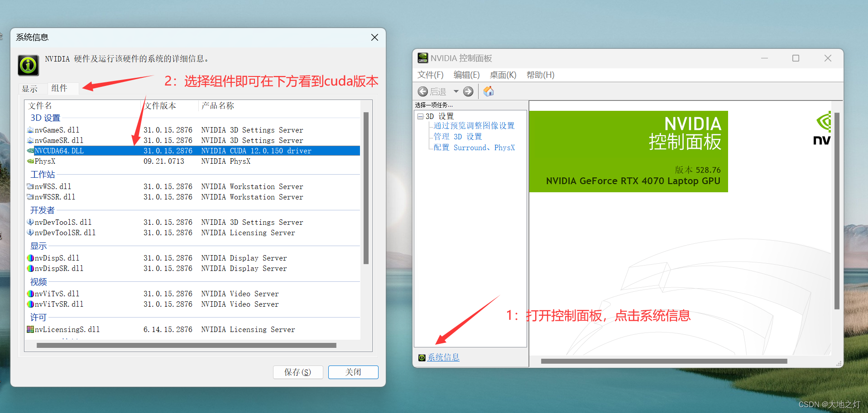Viewport: 868px width, 413px height.
Task: Click the Forward arrow in NVIDIA Control Panel toolbar
Action: coord(468,91)
